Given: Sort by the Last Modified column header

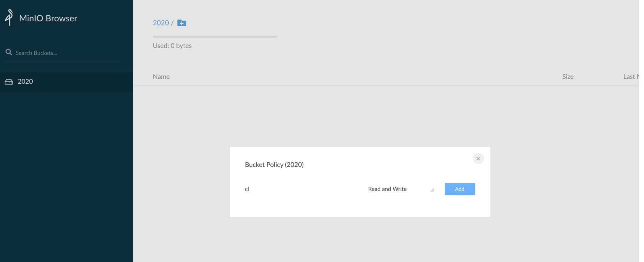Looking at the screenshot, I should 631,77.
